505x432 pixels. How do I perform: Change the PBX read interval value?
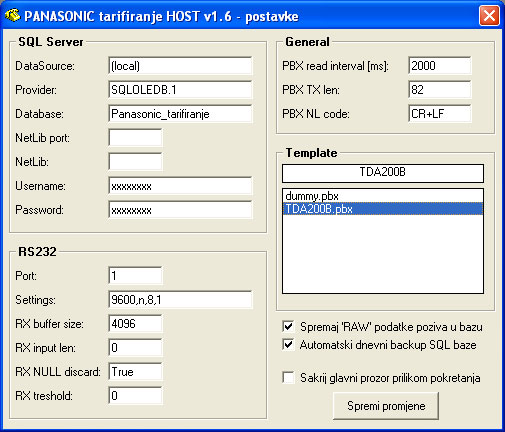click(x=440, y=65)
